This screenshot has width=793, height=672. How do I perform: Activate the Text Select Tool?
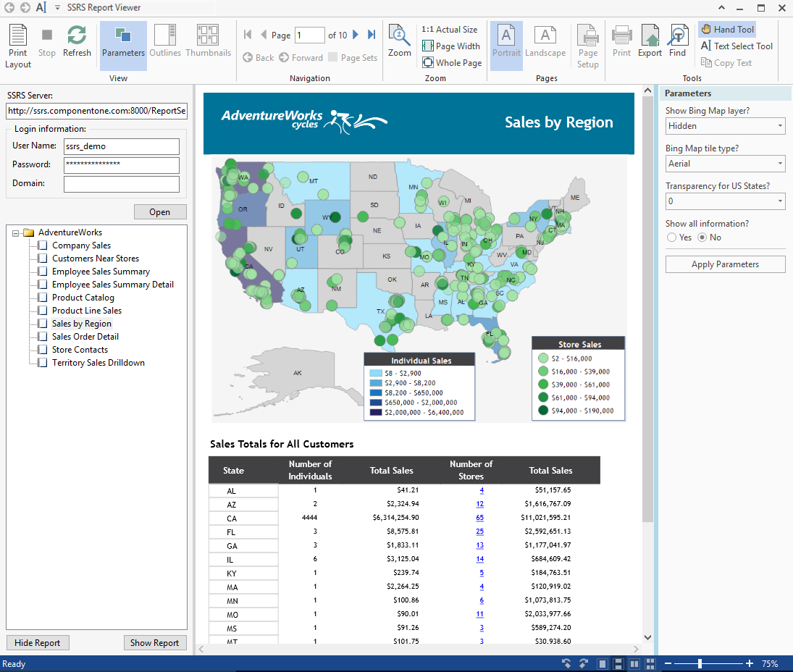tap(737, 46)
